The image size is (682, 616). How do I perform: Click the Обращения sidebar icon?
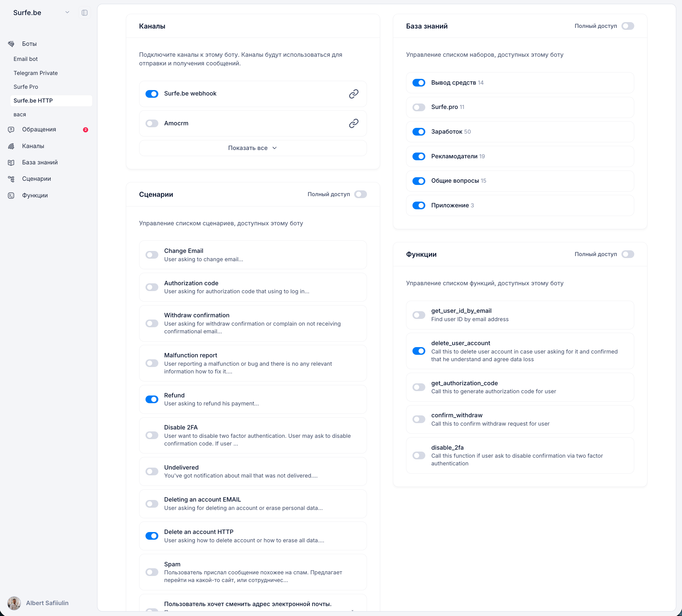11,129
